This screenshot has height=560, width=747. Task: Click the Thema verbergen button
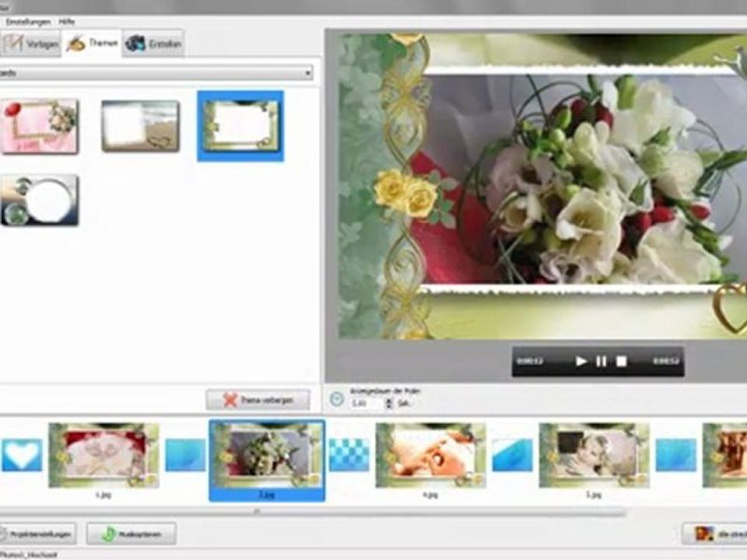258,400
